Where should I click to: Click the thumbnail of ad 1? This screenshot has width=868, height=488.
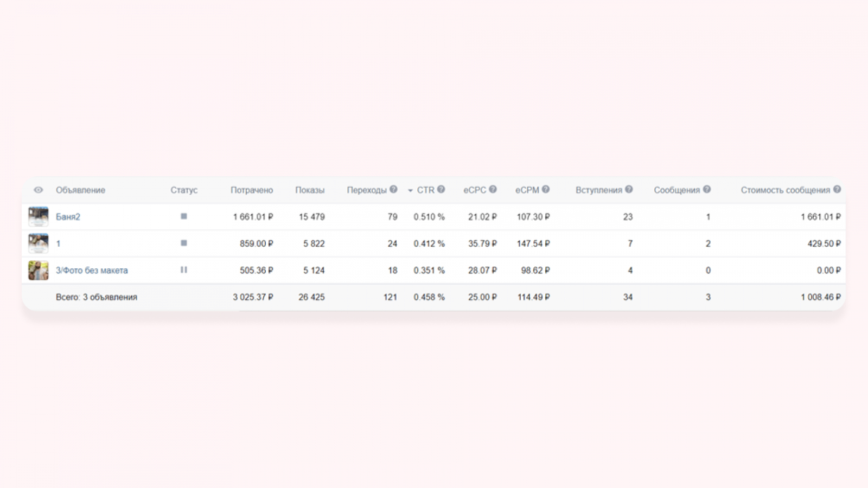(x=39, y=243)
